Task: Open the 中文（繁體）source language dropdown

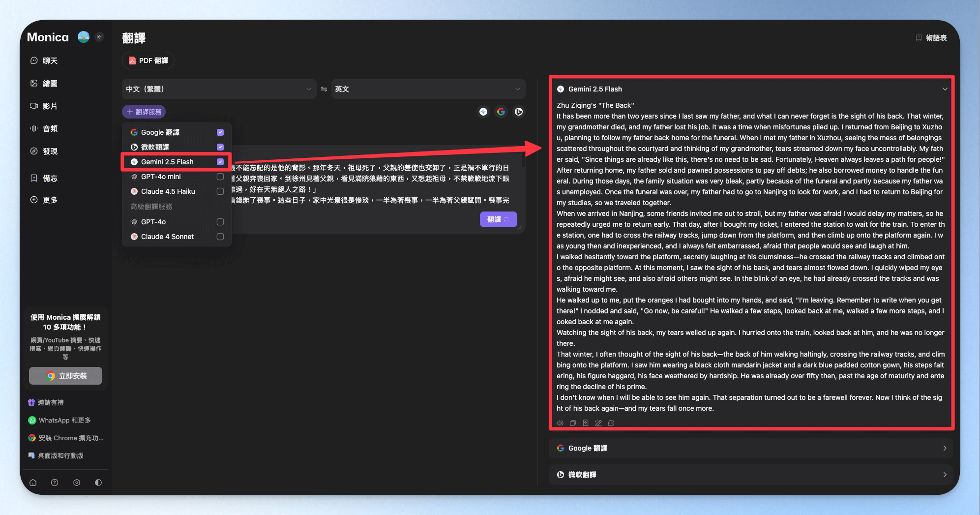Action: (x=219, y=89)
